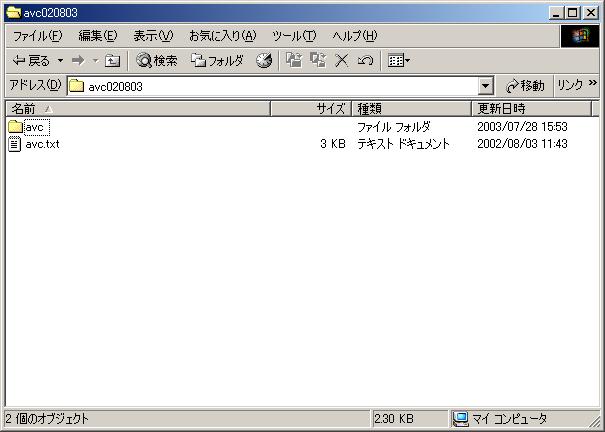
Task: Open the ヘルプ(H) menu
Action: click(355, 36)
